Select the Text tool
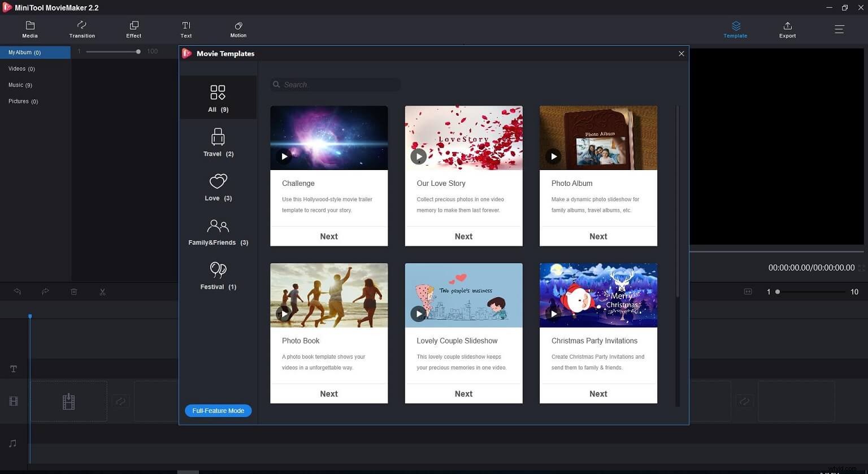The image size is (868, 474). pos(186,29)
